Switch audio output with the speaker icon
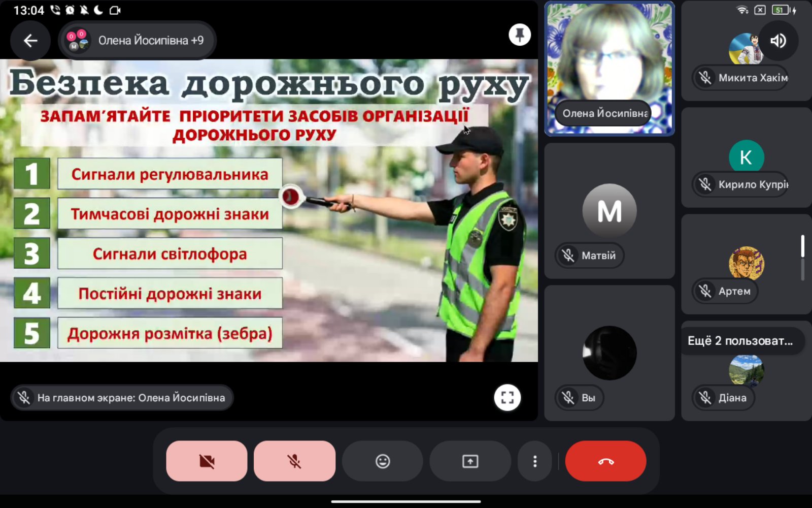The height and width of the screenshot is (508, 812). point(778,41)
